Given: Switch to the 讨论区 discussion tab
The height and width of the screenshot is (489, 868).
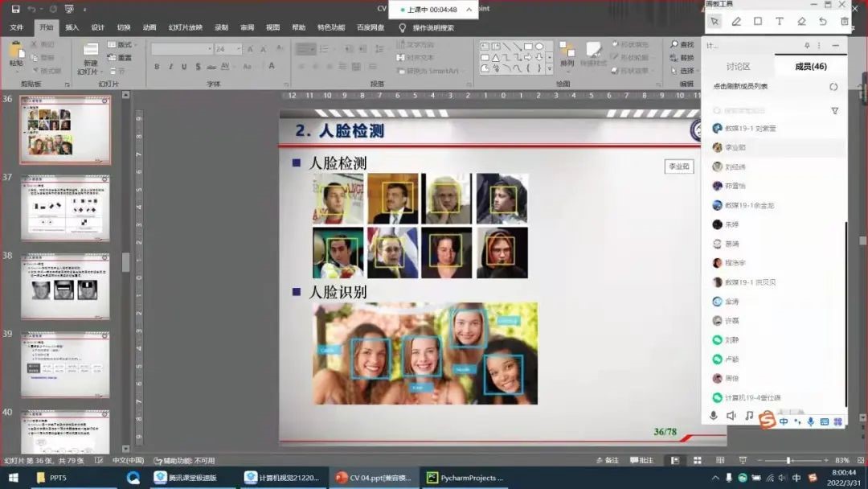Looking at the screenshot, I should 738,67.
